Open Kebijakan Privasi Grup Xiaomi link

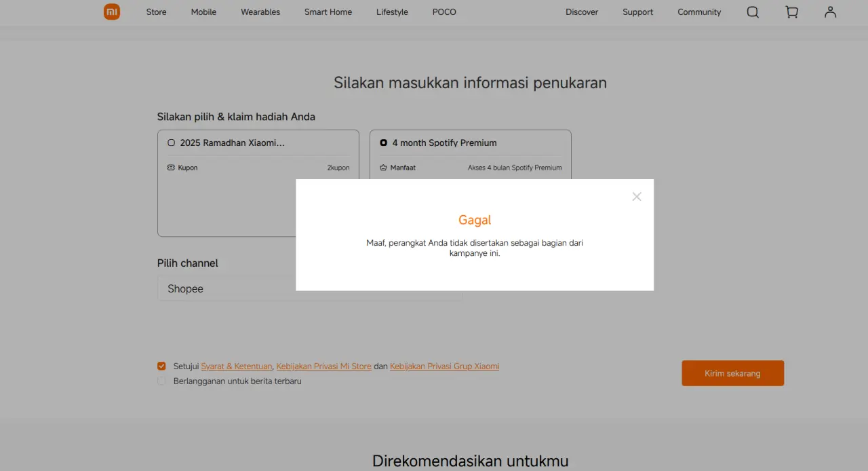444,366
